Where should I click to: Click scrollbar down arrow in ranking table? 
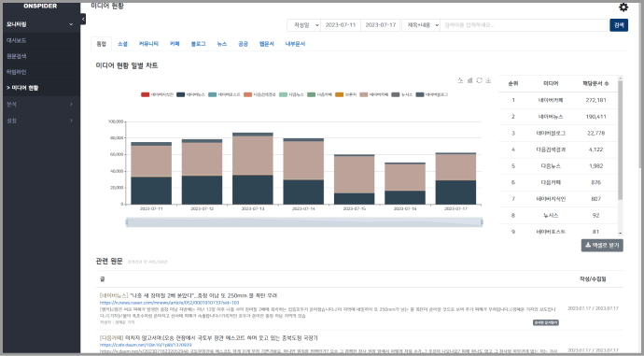(x=620, y=233)
